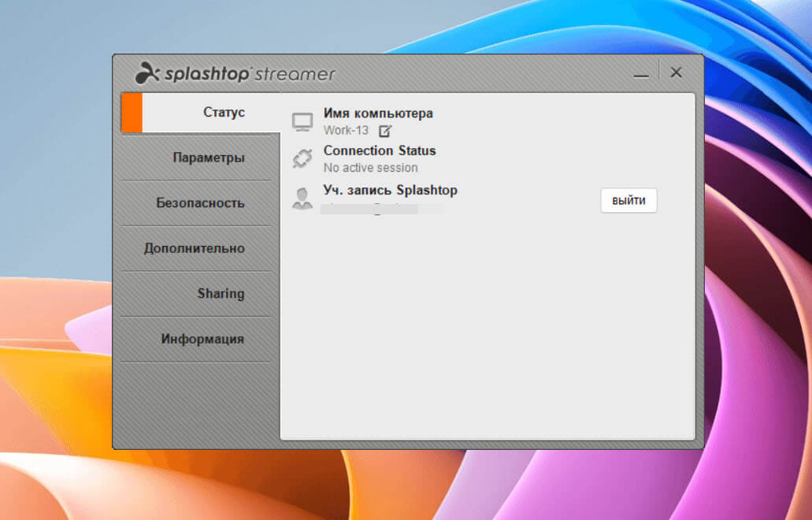Screen dimensions: 812x520
Task: Click the No active session text
Action: (371, 168)
